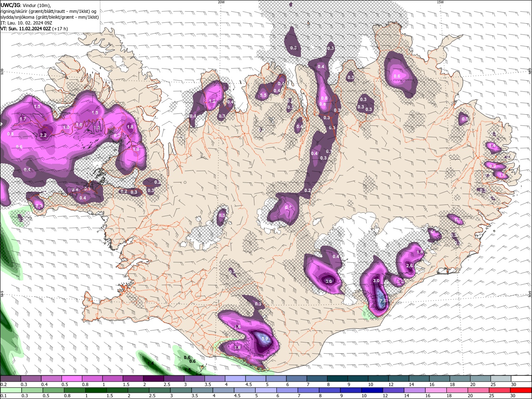Click the 'rigning/skúrir' legend description line

pos(49,11)
